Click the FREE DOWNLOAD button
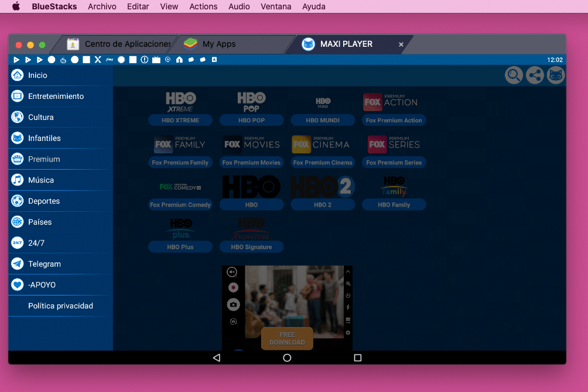Screen dimensions: 588x392 [x=287, y=338]
